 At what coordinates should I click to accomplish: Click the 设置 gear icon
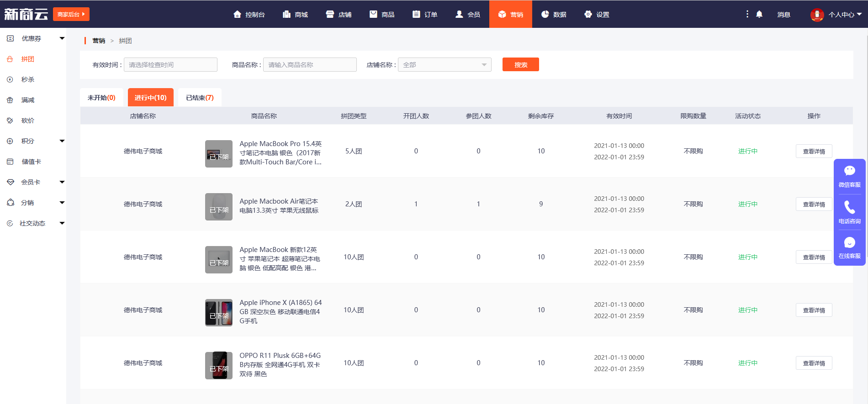pyautogui.click(x=588, y=14)
